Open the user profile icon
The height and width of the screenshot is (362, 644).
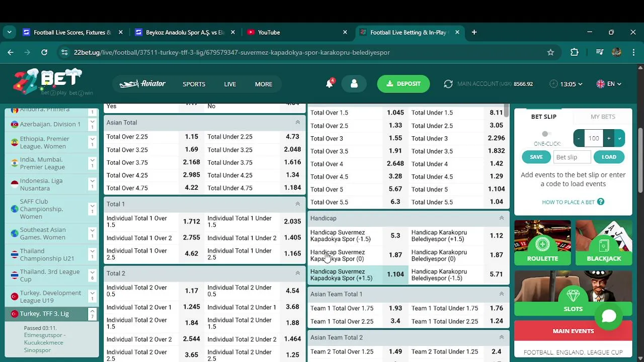pos(354,84)
